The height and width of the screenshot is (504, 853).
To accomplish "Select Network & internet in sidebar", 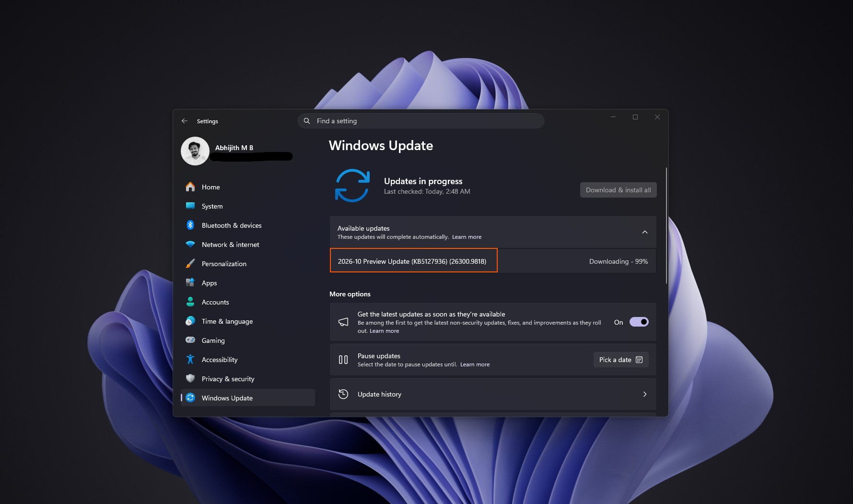I will (x=248, y=245).
